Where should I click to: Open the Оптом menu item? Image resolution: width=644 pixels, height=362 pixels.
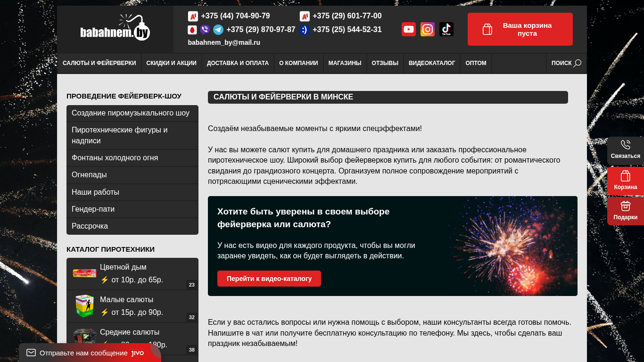(476, 63)
